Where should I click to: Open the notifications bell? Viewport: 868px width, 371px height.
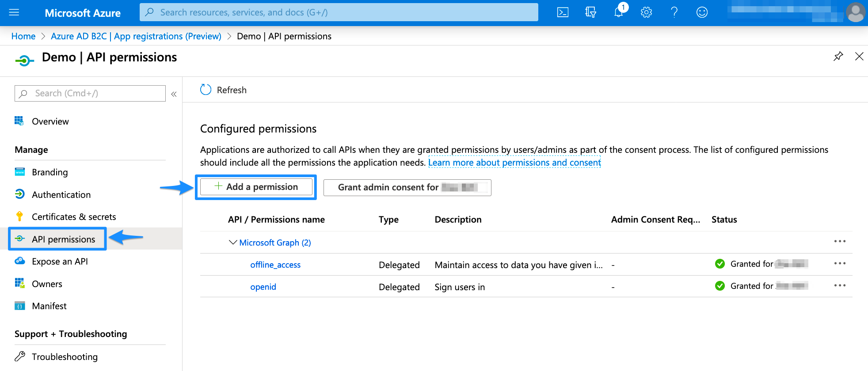(x=619, y=12)
